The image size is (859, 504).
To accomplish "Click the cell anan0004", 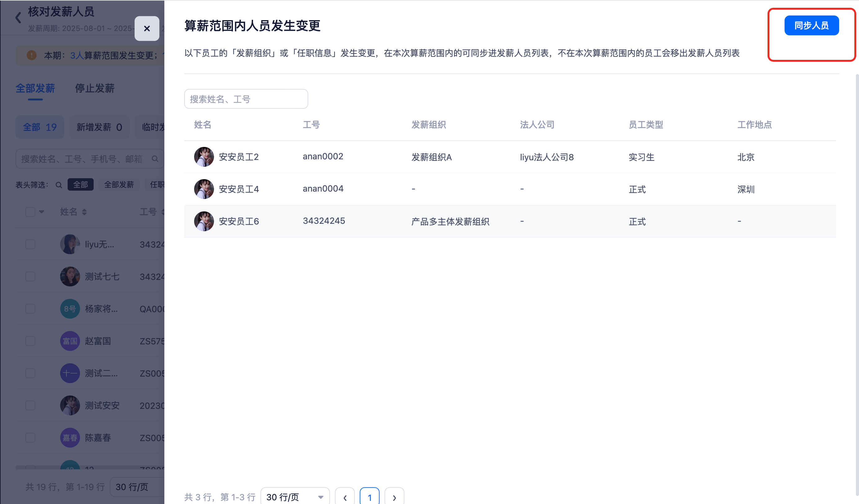I will [x=323, y=189].
